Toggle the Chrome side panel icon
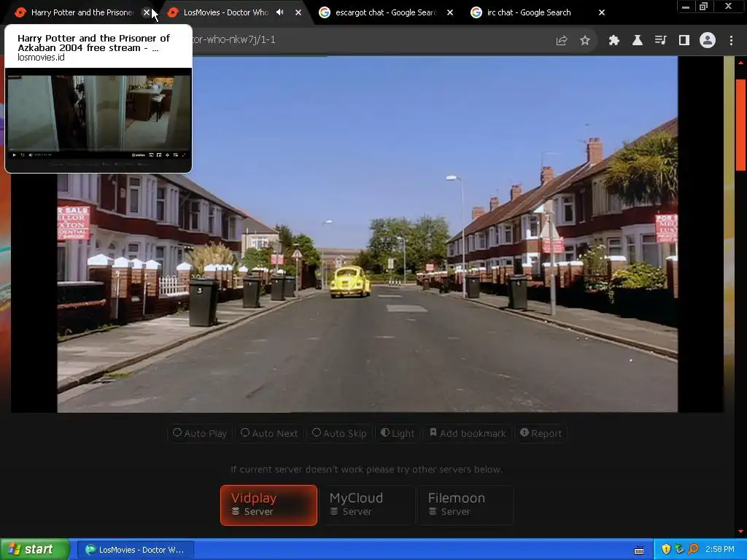 click(684, 41)
